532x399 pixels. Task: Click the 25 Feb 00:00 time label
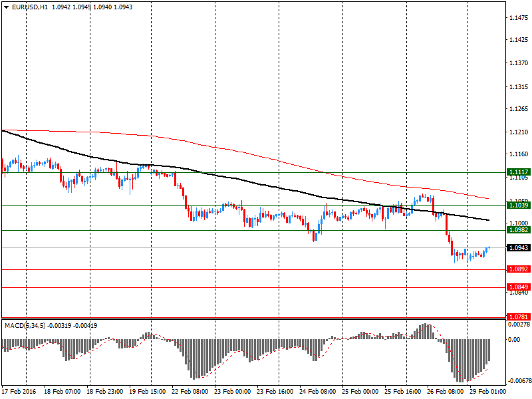(360, 391)
